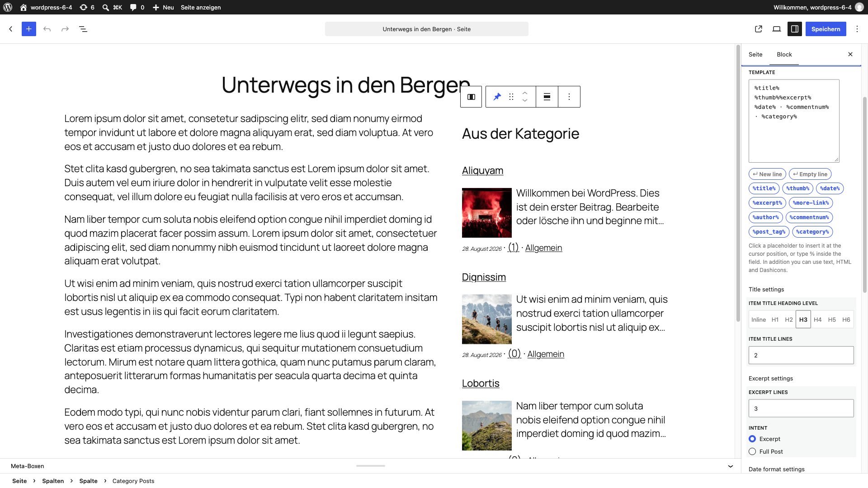Open pending updates indicator showing 6
The image size is (868, 488).
[x=87, y=7]
